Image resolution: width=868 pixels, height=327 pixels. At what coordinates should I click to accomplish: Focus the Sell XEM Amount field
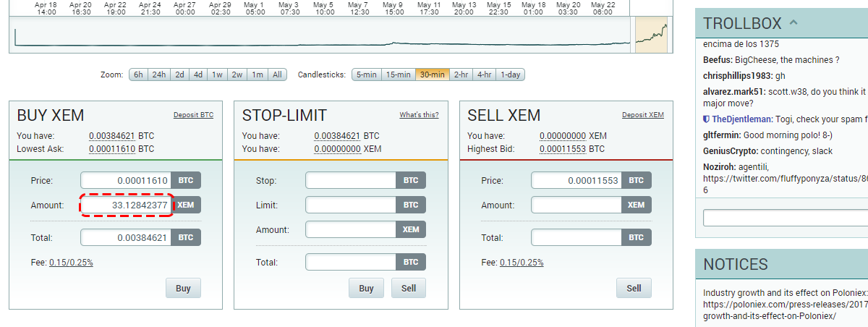[576, 205]
